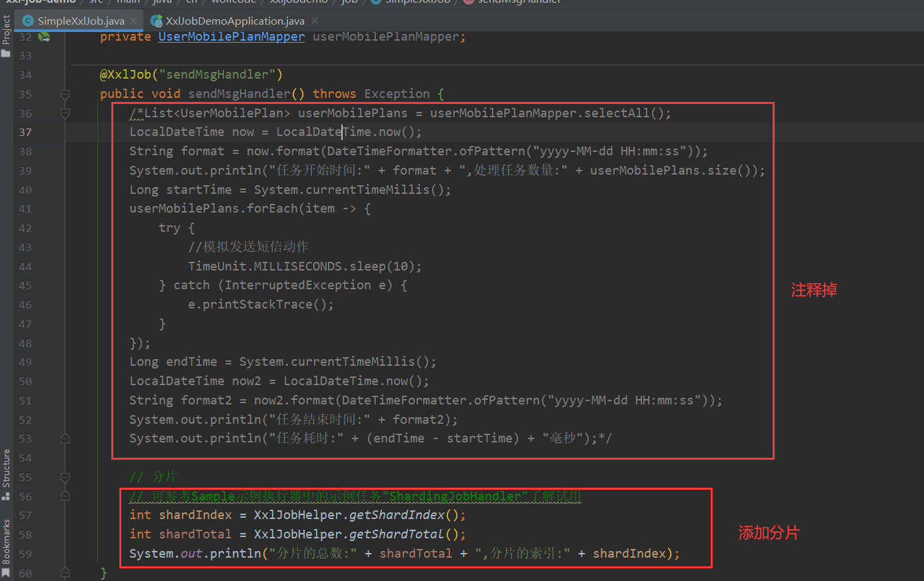
Task: Click forEach on line 41
Action: (x=273, y=209)
